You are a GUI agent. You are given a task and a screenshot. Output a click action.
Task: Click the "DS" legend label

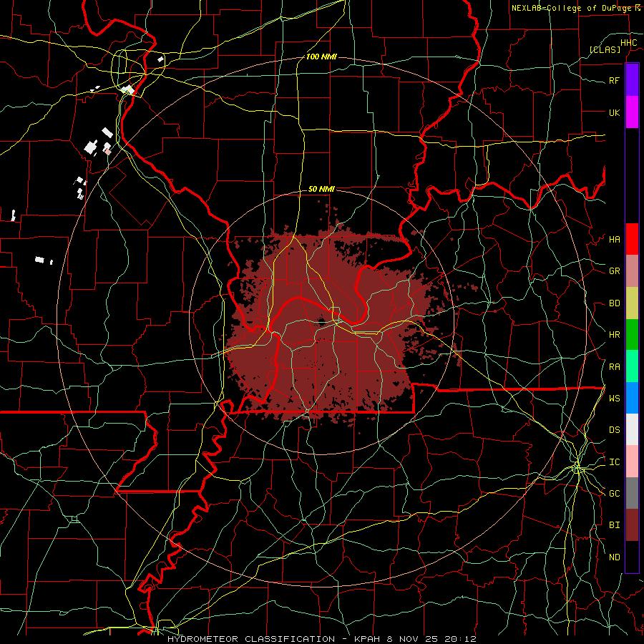[x=614, y=430]
